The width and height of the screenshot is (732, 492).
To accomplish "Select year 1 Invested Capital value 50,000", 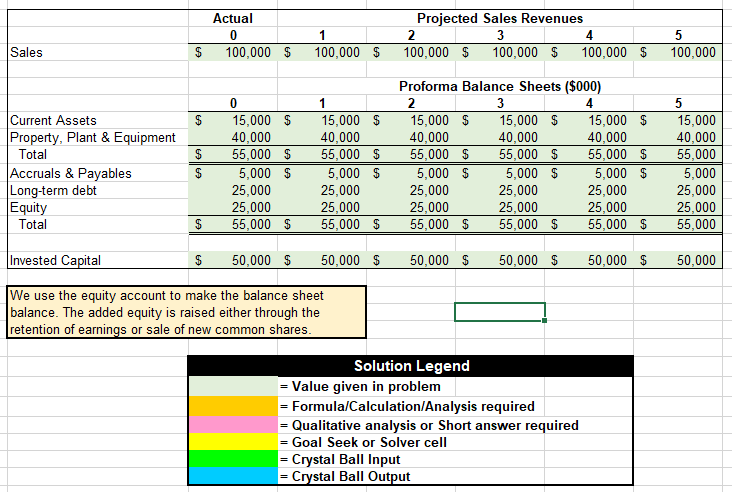I will pos(340,260).
